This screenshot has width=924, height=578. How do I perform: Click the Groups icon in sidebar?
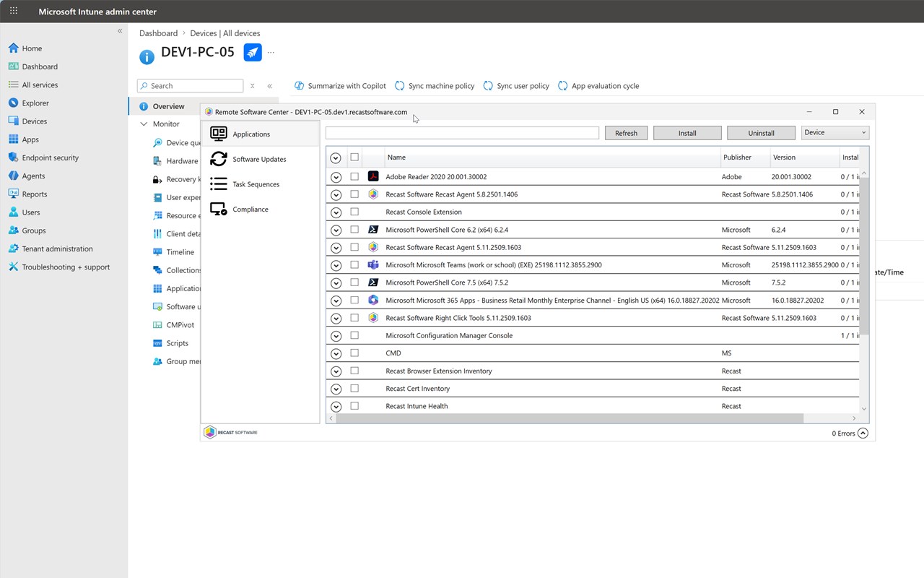coord(13,230)
